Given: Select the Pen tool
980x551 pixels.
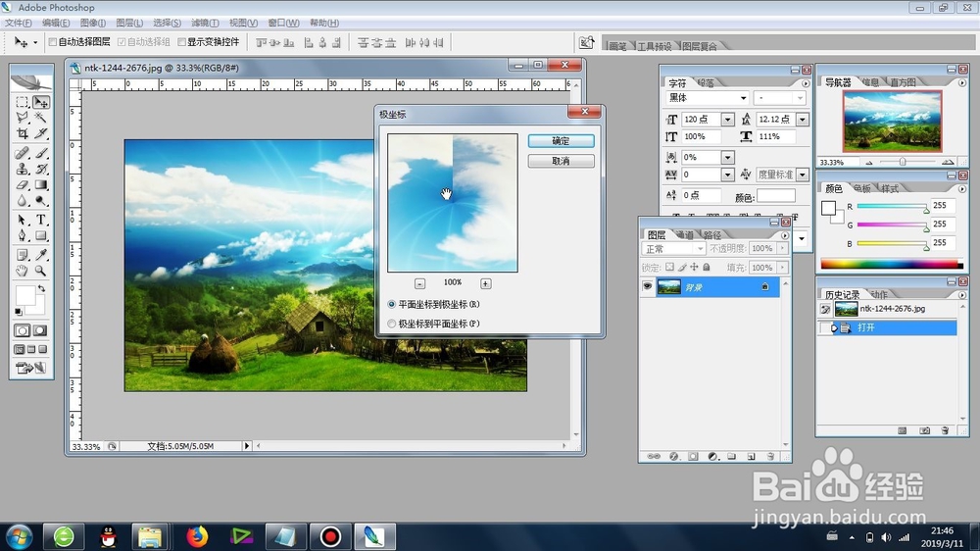Looking at the screenshot, I should [x=23, y=235].
